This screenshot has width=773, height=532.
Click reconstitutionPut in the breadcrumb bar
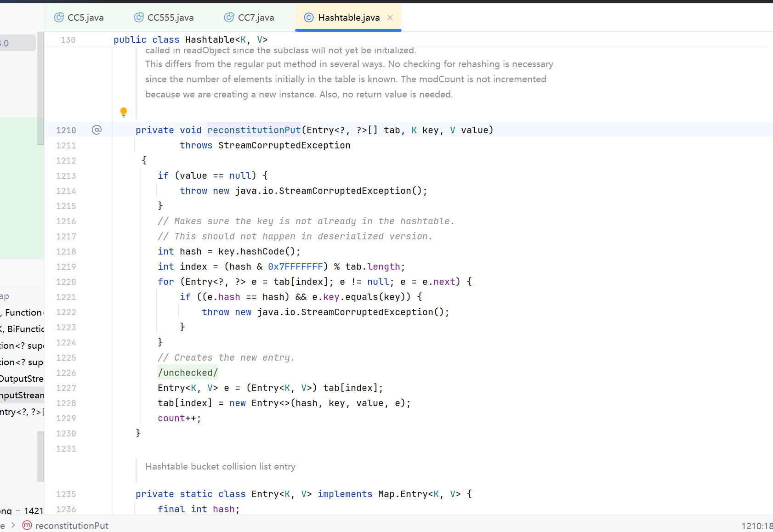pos(72,526)
